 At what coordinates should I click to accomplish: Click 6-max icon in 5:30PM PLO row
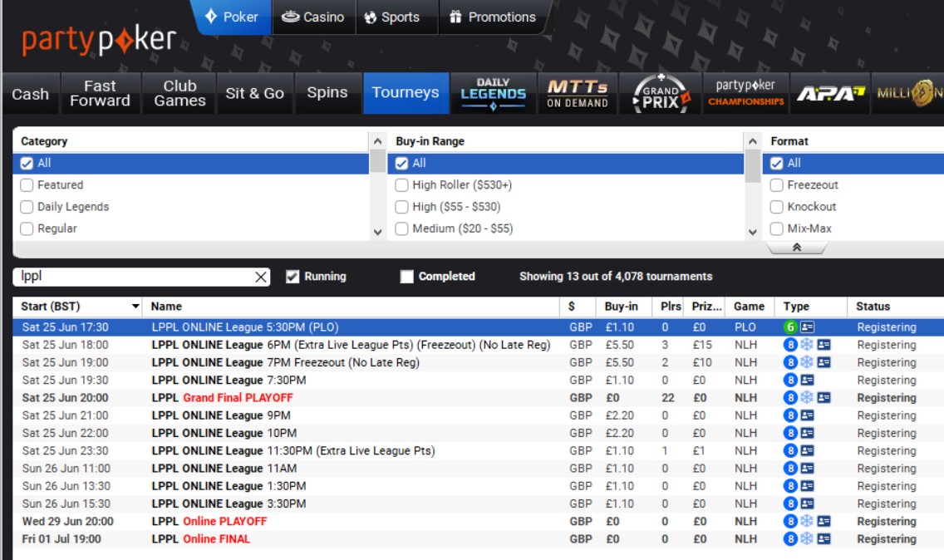point(790,327)
